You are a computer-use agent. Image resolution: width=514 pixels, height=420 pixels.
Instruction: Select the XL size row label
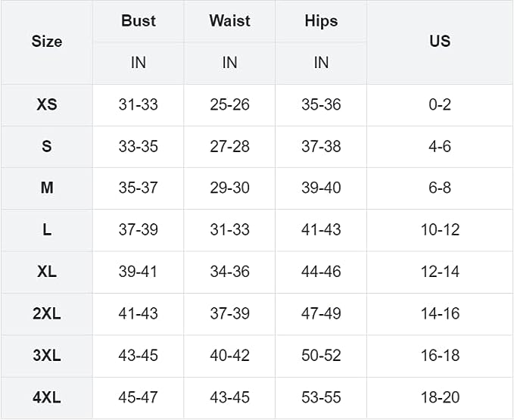(x=47, y=271)
